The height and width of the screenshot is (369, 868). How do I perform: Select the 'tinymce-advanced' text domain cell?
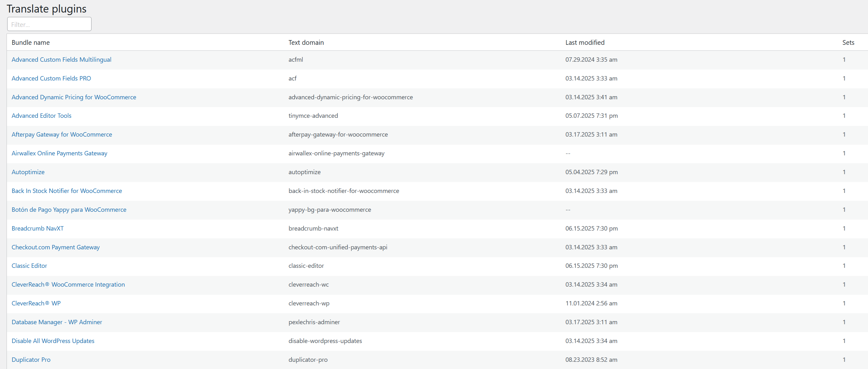[313, 116]
